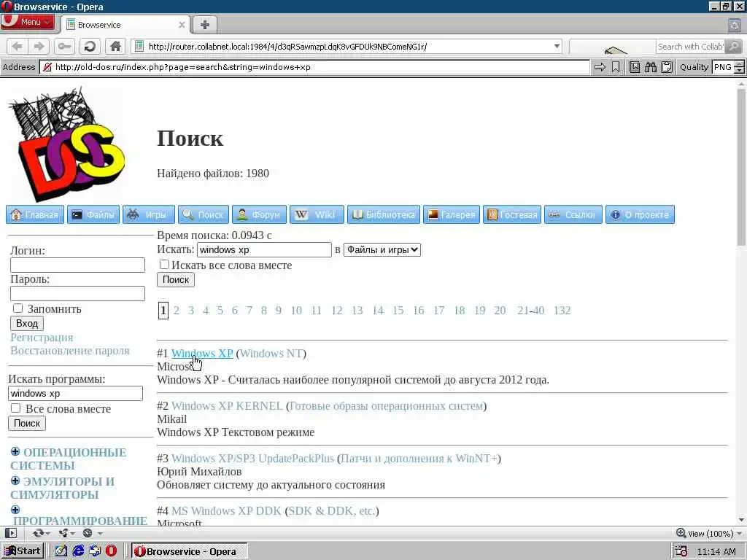Open the Wiki navigation button
Screen dimensions: 747x560
[317, 215]
